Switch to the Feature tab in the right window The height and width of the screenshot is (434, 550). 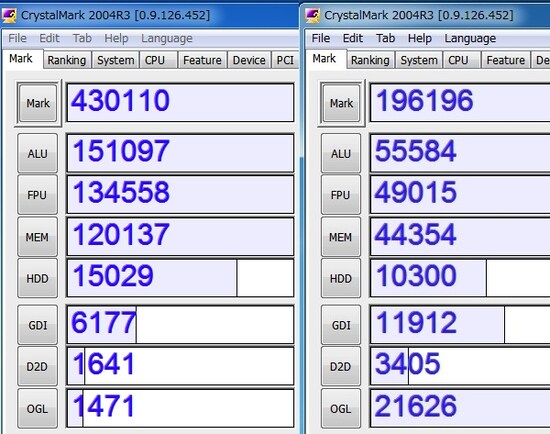click(506, 60)
